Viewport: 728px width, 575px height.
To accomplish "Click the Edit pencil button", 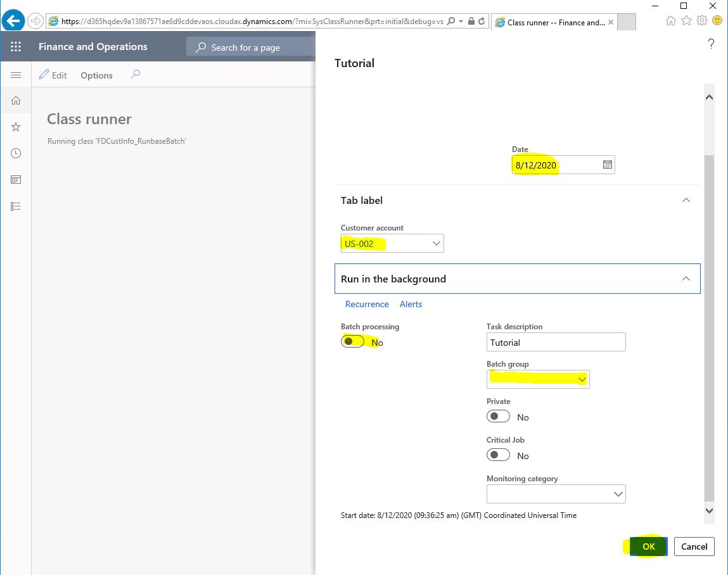I will click(x=53, y=75).
